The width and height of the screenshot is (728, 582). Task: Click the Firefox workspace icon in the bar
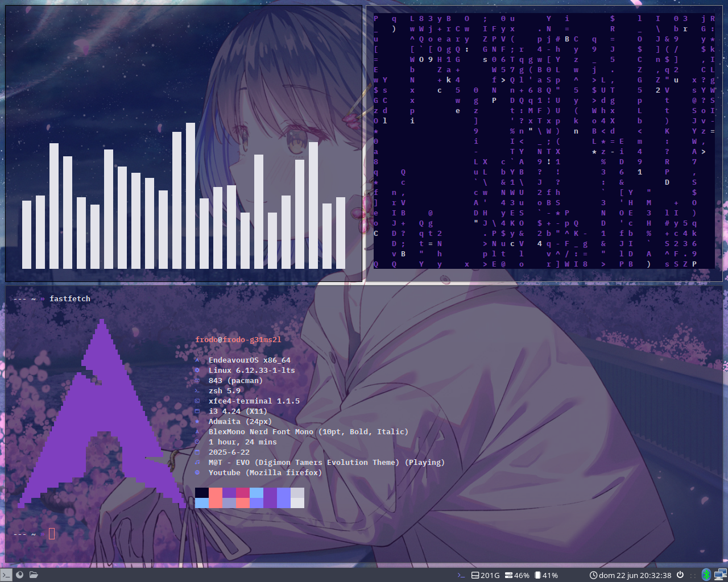(x=20, y=575)
